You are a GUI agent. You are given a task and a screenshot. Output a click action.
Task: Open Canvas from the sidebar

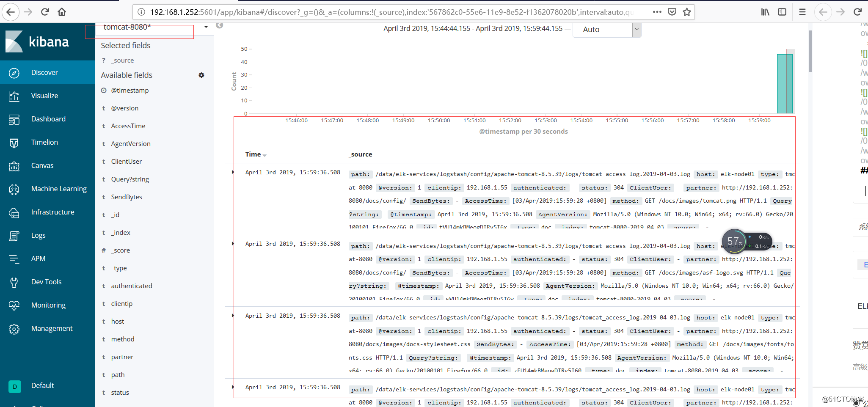(x=47, y=165)
